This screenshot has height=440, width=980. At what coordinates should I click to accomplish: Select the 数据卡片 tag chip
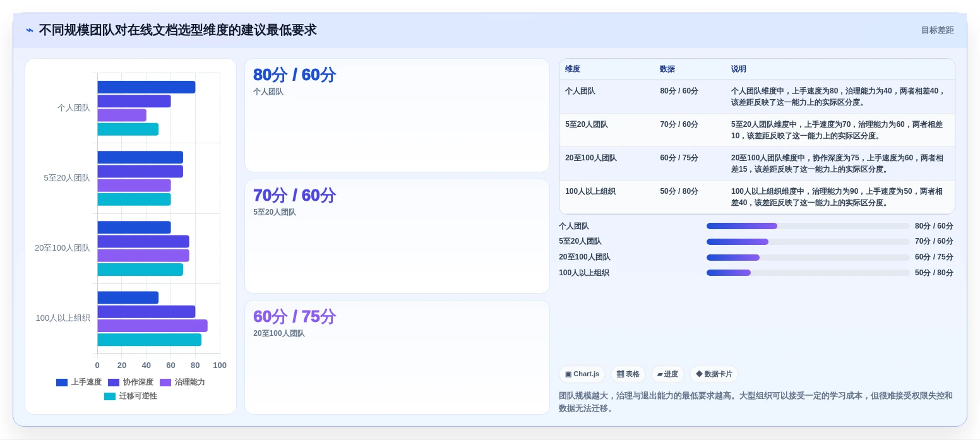(714, 374)
